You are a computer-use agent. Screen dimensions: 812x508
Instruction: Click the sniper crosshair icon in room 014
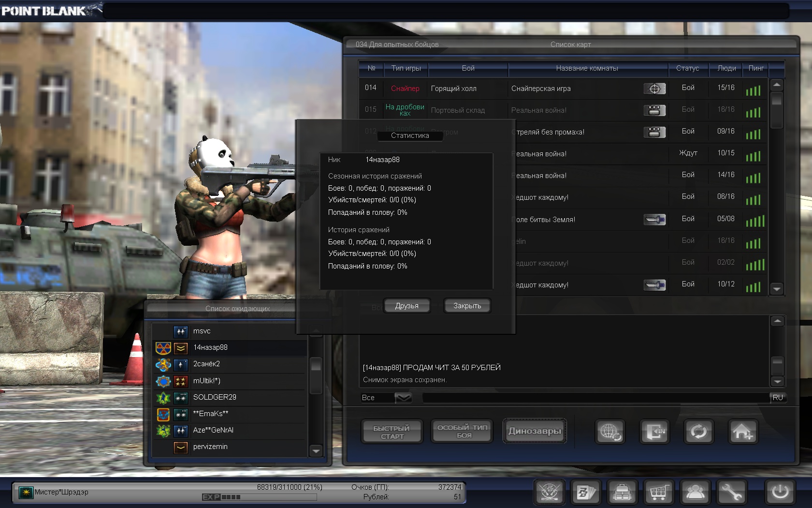point(655,89)
